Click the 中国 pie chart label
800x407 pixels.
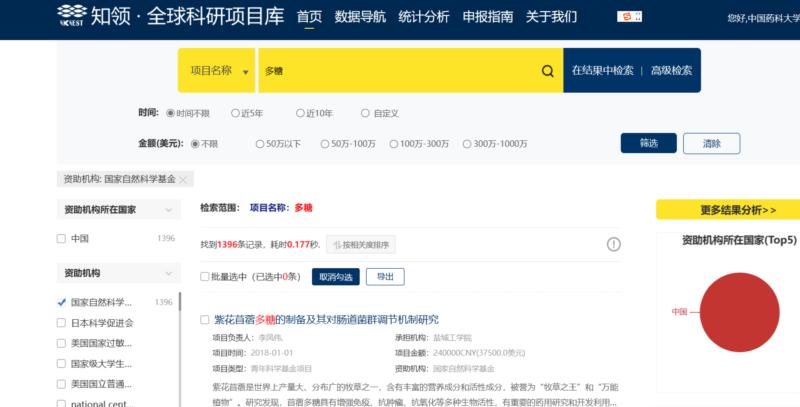pyautogui.click(x=679, y=312)
